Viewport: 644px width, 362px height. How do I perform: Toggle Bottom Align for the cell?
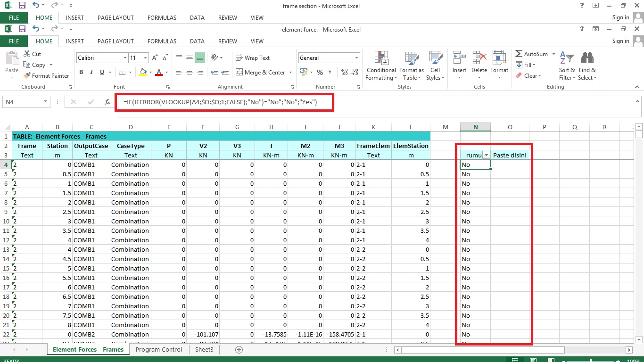(200, 58)
